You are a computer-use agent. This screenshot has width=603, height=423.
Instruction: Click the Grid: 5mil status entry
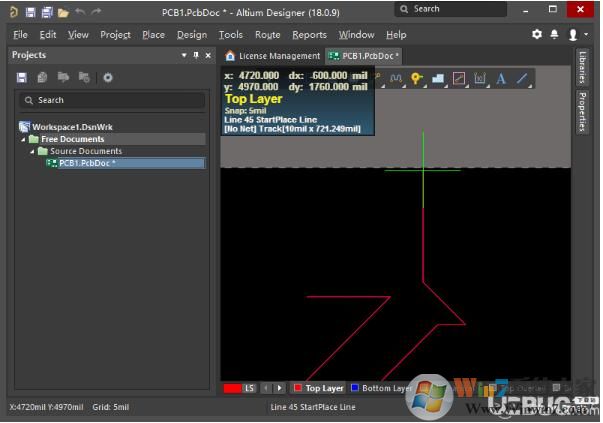tap(111, 407)
